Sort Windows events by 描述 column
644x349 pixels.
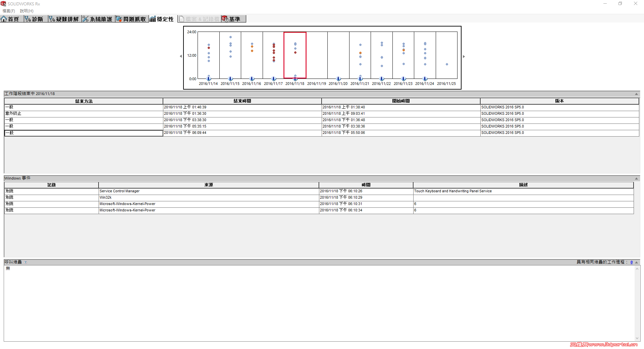coord(523,185)
